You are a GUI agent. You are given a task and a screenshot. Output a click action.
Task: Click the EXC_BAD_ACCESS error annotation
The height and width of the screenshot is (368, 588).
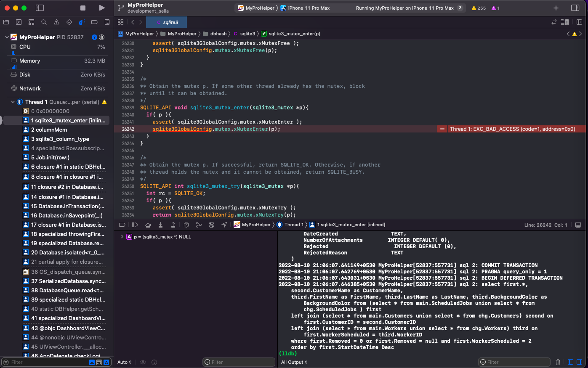[511, 129]
